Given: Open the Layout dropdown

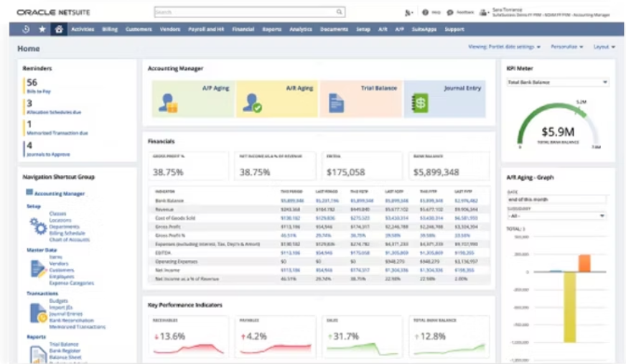Looking at the screenshot, I should pos(604,47).
